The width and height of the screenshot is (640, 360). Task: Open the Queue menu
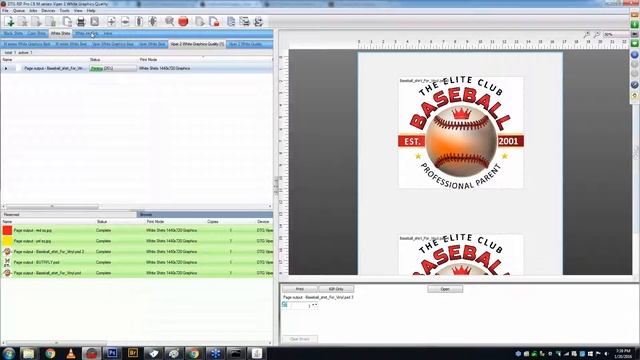tap(19, 11)
